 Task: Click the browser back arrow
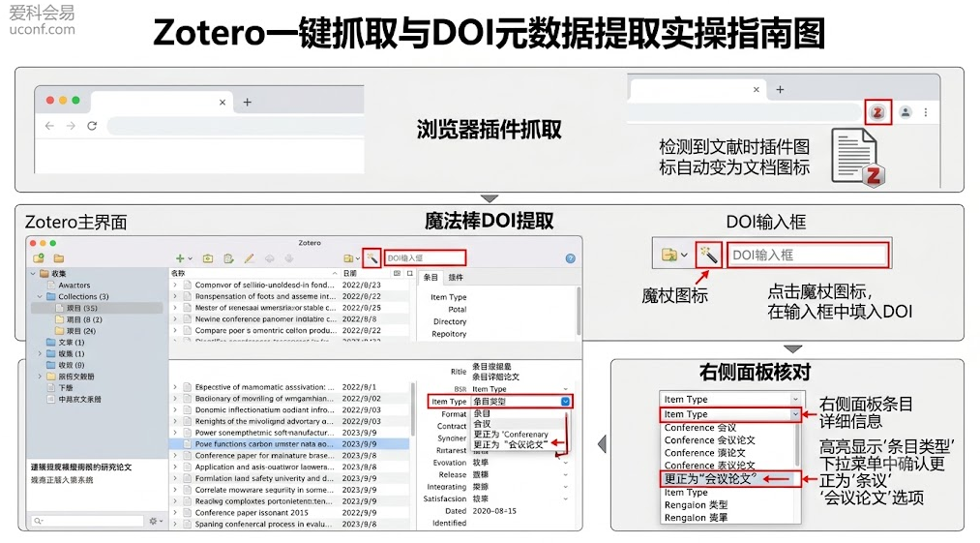[49, 126]
